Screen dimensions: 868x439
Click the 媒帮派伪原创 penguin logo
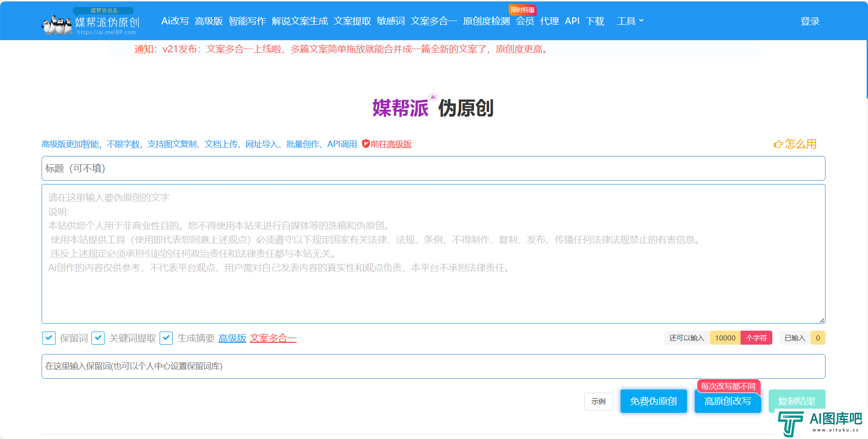tap(91, 21)
